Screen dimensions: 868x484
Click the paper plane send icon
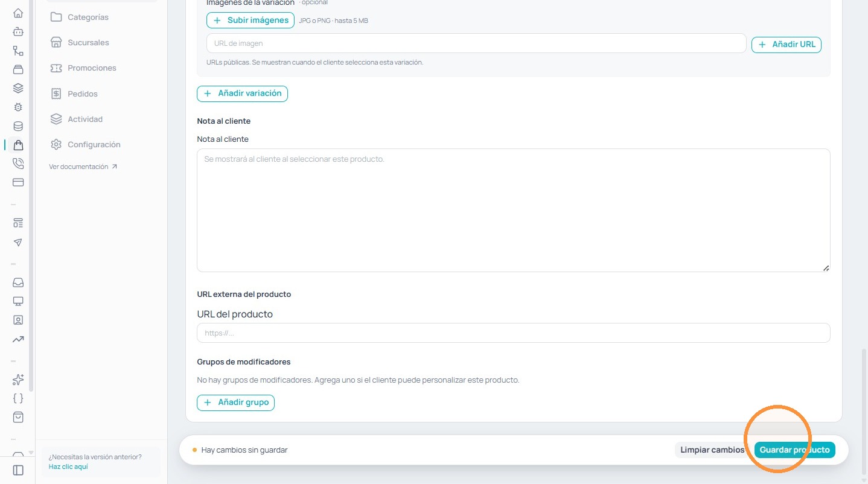(x=18, y=242)
